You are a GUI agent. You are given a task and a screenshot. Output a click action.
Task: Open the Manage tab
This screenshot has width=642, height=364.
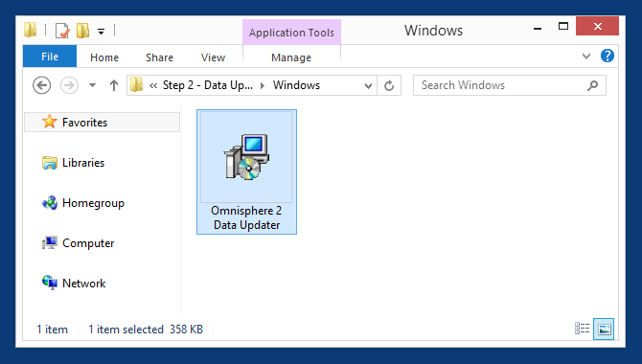click(x=291, y=57)
